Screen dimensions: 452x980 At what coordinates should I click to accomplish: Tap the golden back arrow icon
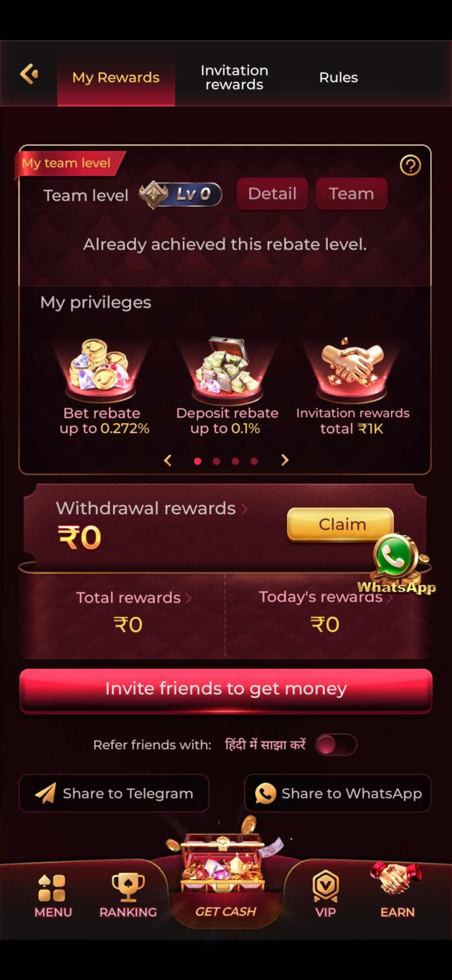click(x=29, y=74)
